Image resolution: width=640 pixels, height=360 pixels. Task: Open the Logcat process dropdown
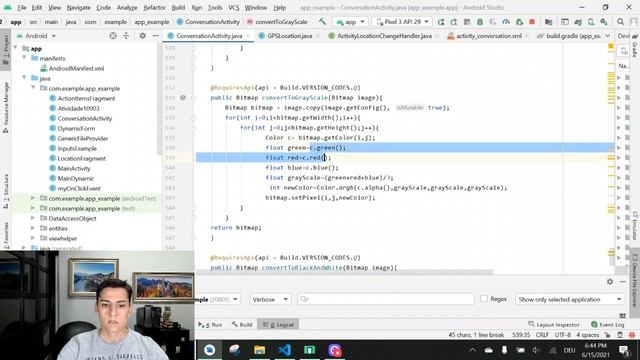[x=217, y=299]
